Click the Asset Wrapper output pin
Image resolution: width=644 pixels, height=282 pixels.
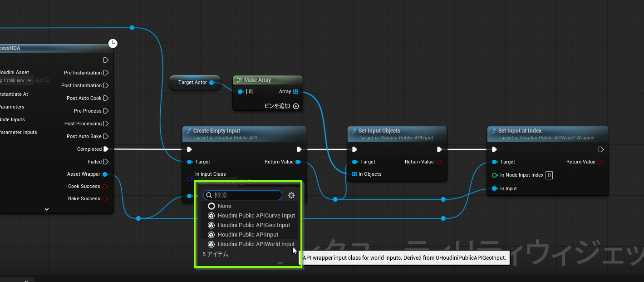click(105, 174)
